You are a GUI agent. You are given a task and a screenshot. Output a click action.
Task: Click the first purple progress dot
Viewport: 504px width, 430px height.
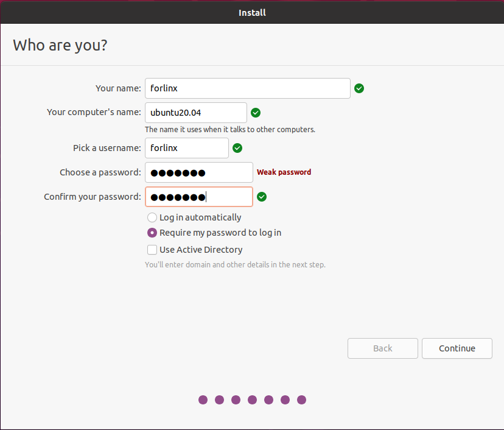[203, 400]
